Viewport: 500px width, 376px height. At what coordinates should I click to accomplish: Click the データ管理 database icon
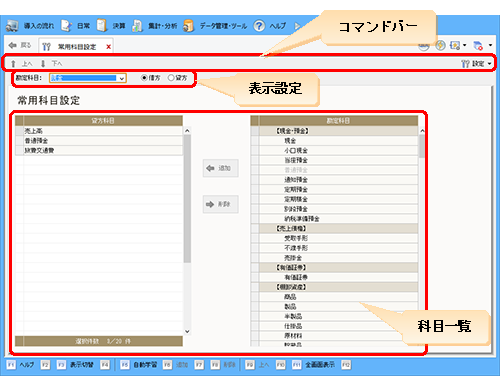[x=188, y=26]
